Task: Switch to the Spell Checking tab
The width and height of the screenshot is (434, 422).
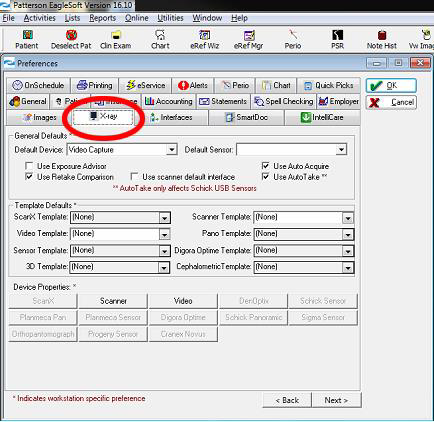Action: [284, 101]
